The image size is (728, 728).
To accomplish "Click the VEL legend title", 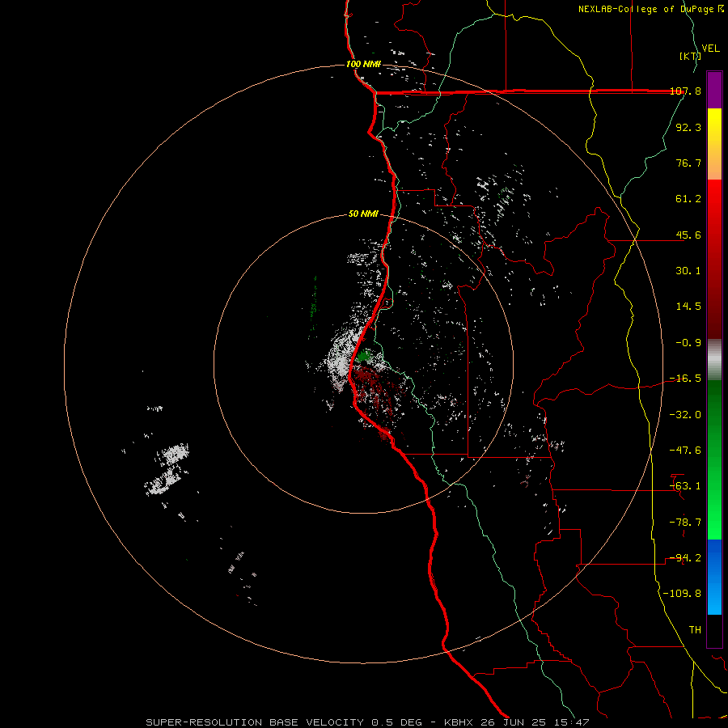I will pos(710,49).
